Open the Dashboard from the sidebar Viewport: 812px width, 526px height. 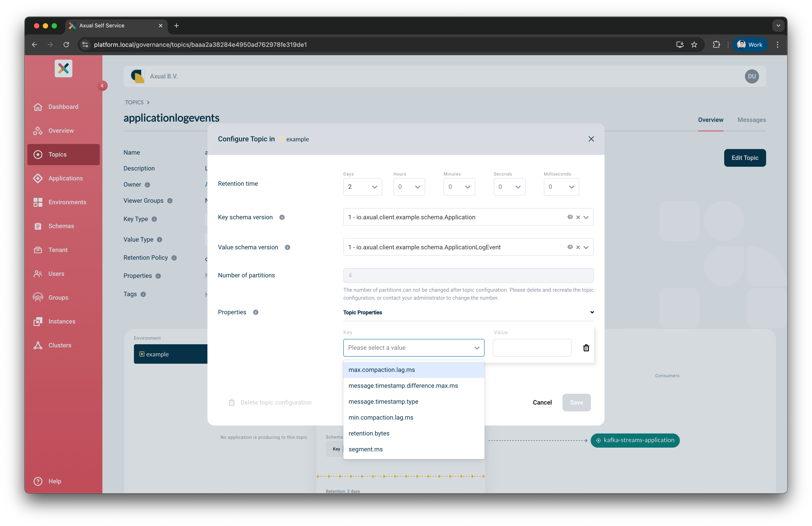(63, 106)
